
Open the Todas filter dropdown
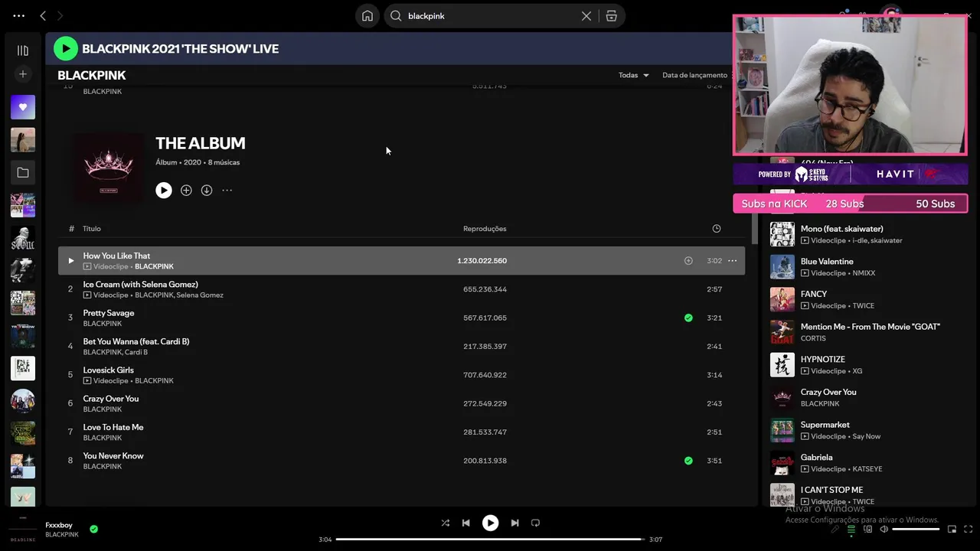(x=634, y=75)
